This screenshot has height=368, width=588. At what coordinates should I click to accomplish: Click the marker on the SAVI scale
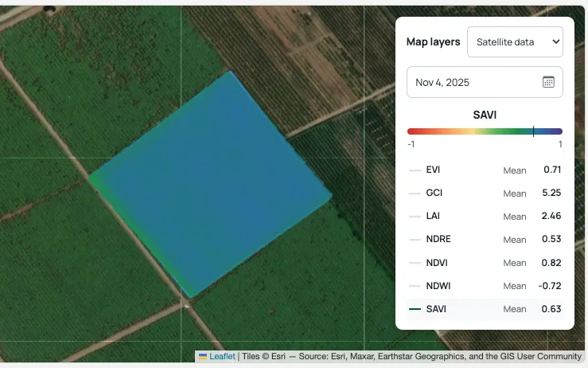tap(533, 131)
